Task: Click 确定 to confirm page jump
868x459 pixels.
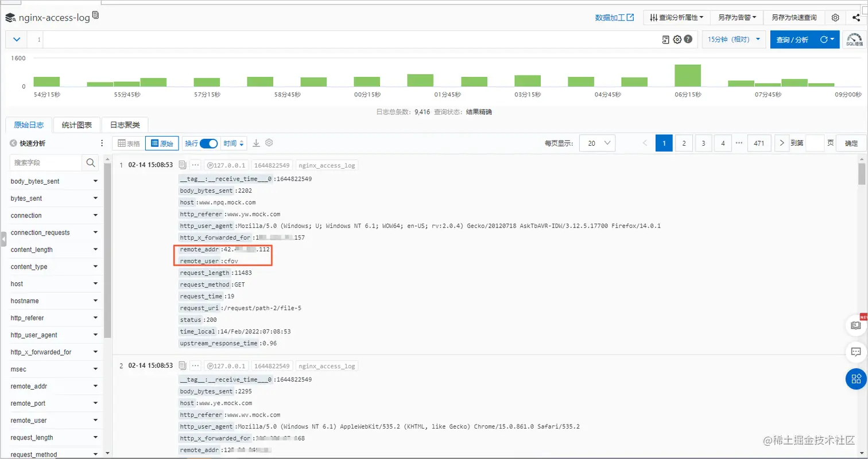Action: pos(851,143)
